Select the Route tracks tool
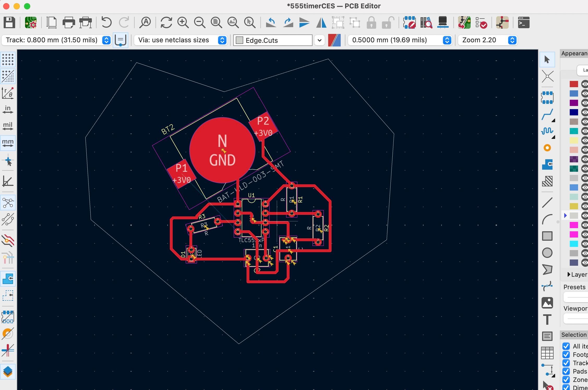 pos(547,114)
